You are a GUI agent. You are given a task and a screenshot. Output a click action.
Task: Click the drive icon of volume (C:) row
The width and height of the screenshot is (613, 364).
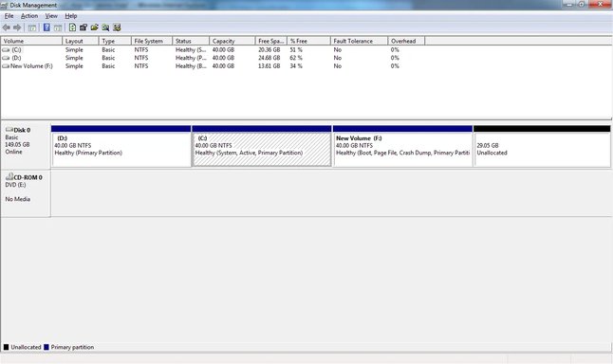[x=6, y=50]
